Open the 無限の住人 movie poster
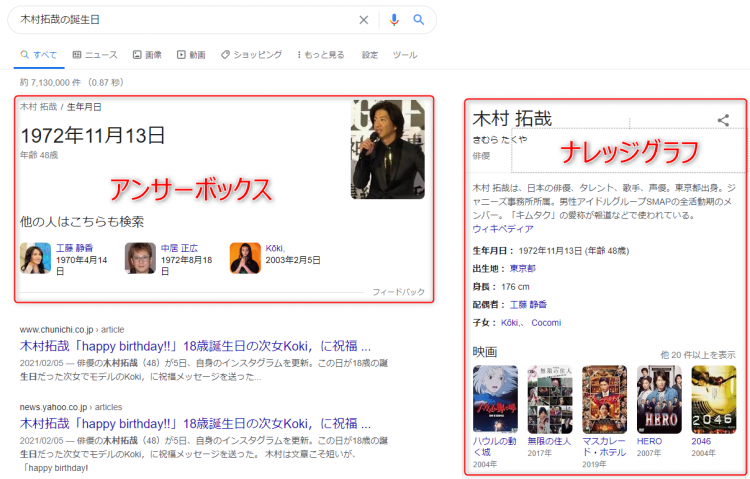This screenshot has height=479, width=750. tap(550, 400)
